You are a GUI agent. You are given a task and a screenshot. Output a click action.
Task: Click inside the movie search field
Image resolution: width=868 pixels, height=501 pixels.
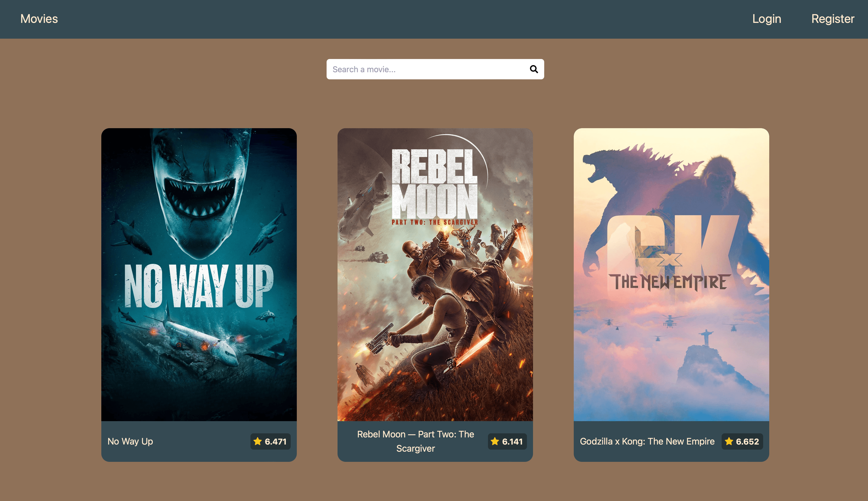click(413, 69)
